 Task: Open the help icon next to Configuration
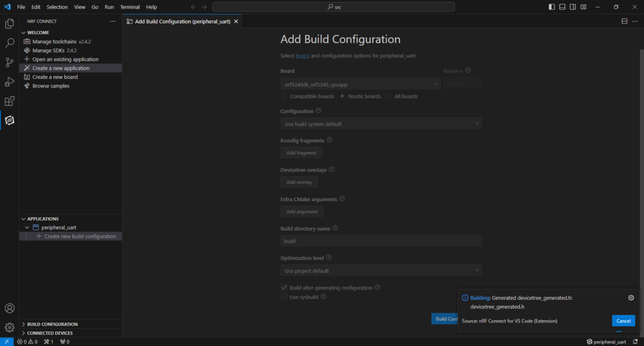click(x=319, y=111)
